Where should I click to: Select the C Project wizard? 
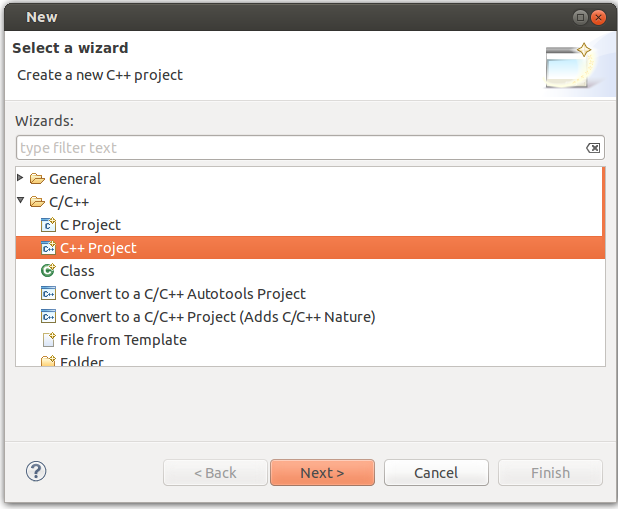tap(91, 225)
